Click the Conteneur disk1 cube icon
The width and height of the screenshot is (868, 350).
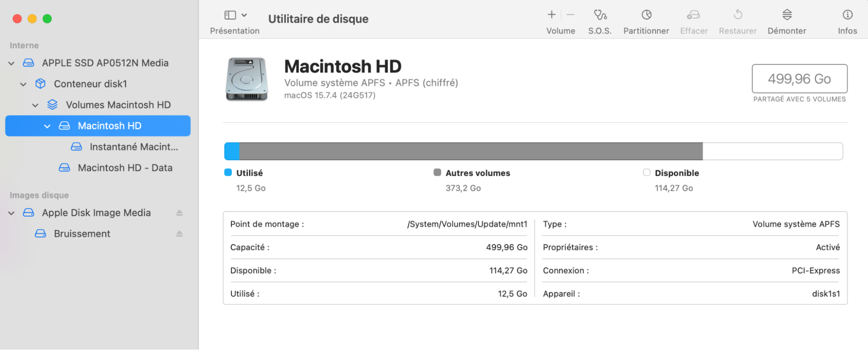click(x=40, y=83)
